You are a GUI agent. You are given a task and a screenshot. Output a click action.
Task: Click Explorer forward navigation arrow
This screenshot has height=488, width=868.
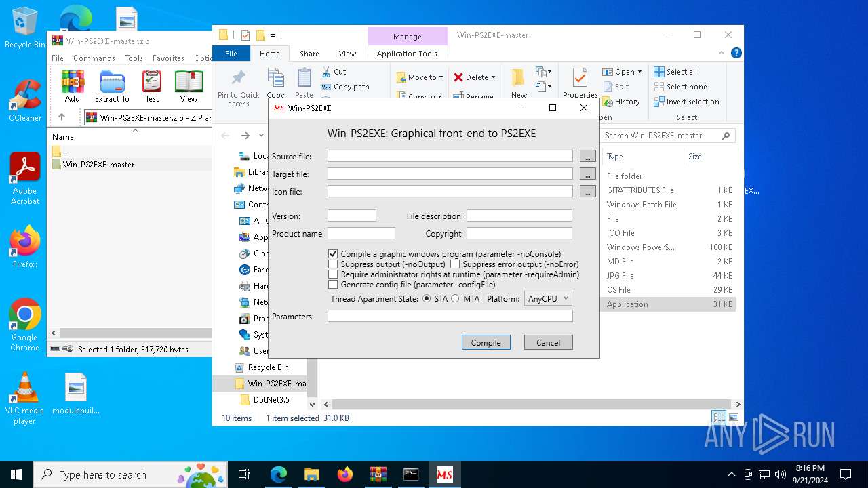pyautogui.click(x=245, y=136)
